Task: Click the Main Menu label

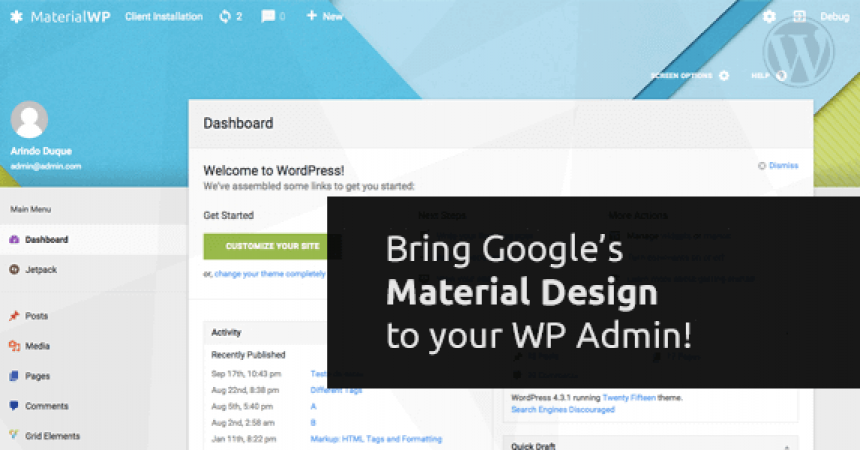Action: click(31, 209)
